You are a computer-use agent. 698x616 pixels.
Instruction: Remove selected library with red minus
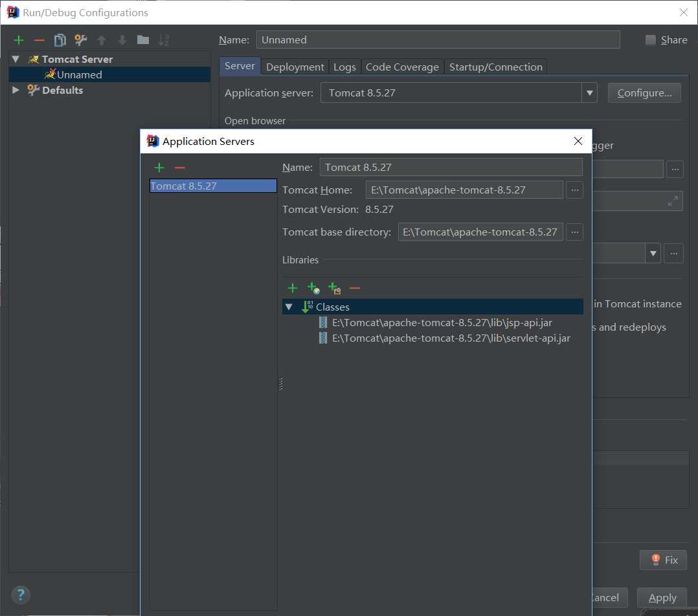pos(355,288)
